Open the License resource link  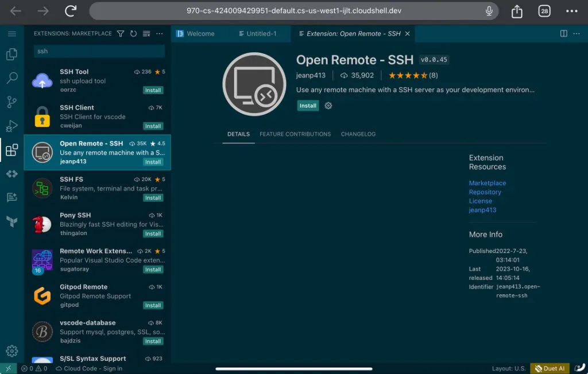click(x=481, y=201)
